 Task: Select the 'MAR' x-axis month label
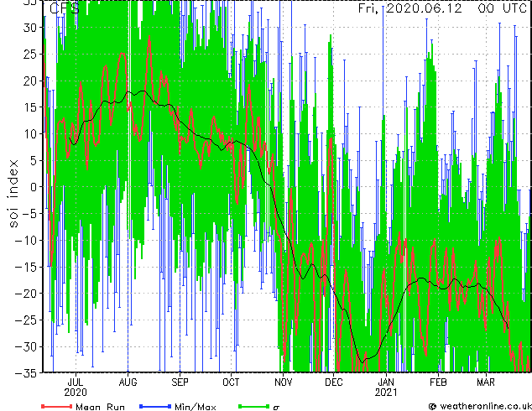click(x=486, y=382)
